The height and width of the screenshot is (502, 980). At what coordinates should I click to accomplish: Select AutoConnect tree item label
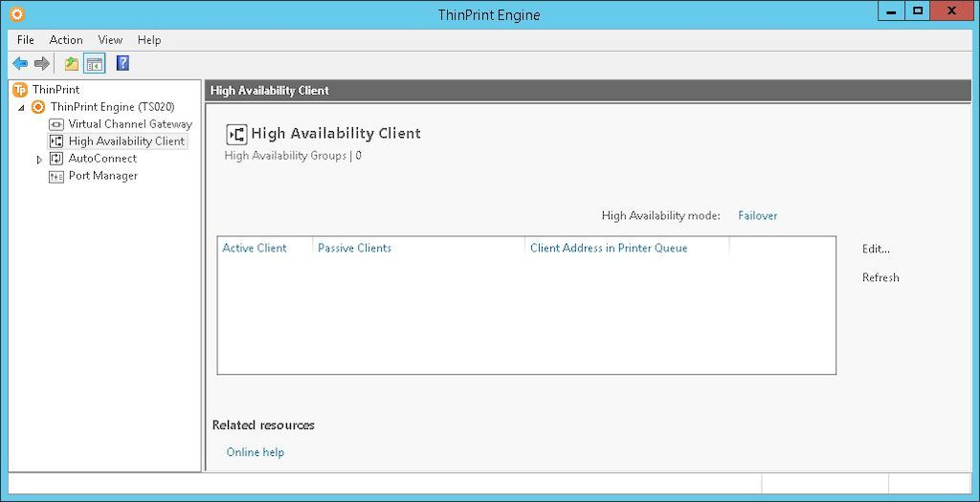tap(102, 159)
